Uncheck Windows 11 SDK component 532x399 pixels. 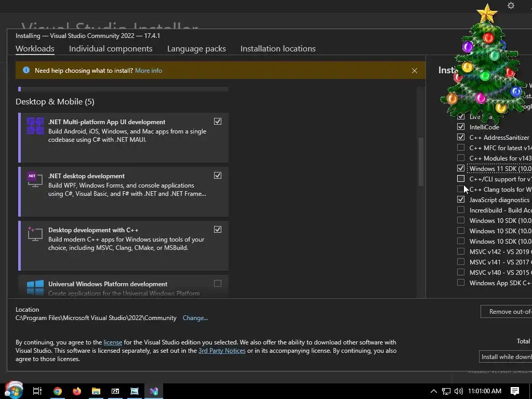[461, 168]
